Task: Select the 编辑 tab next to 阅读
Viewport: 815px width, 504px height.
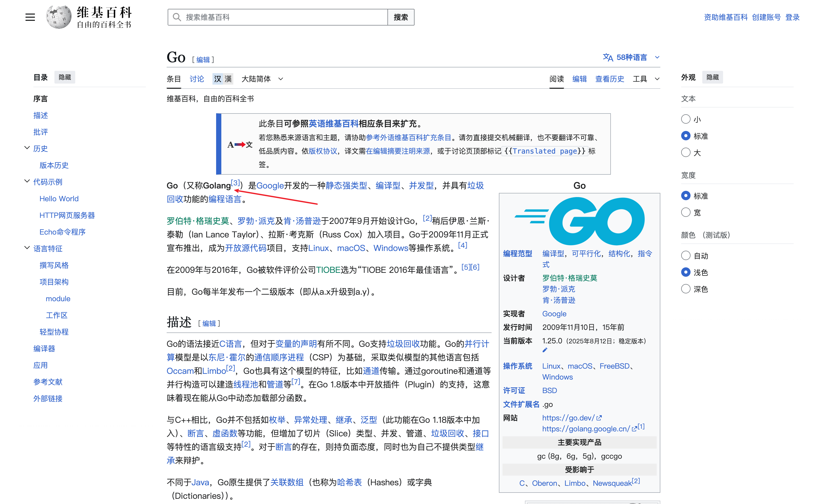Action: [x=579, y=79]
